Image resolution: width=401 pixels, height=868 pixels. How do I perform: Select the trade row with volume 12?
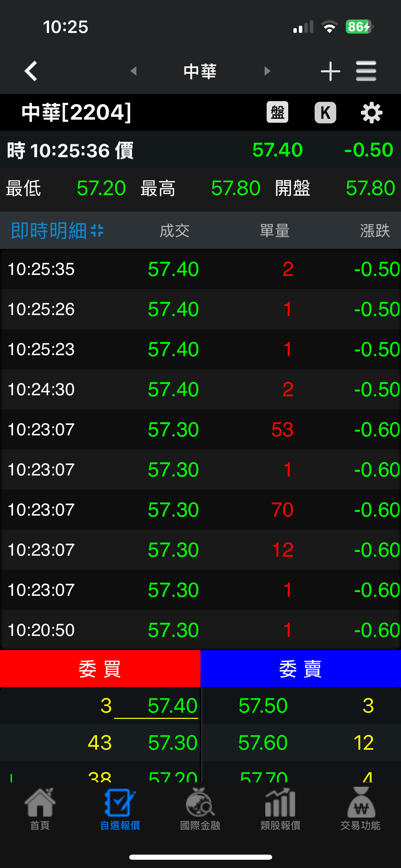tap(200, 550)
